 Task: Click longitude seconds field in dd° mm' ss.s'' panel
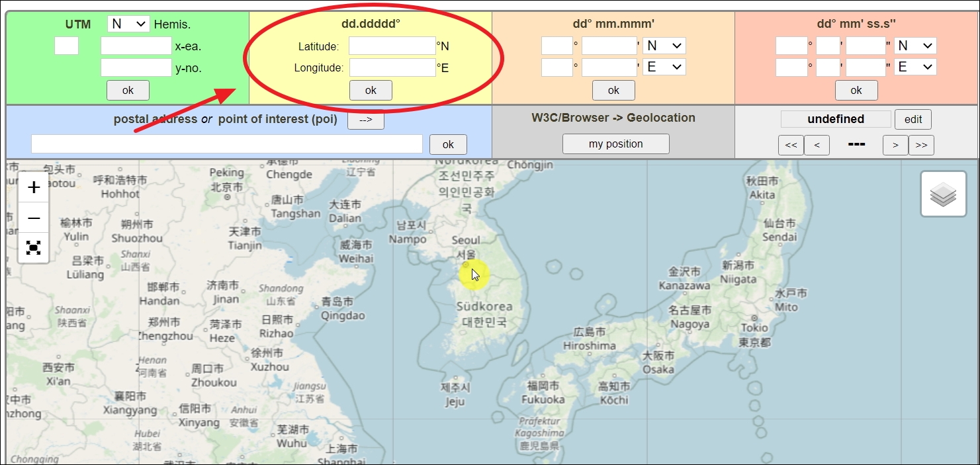(866, 67)
